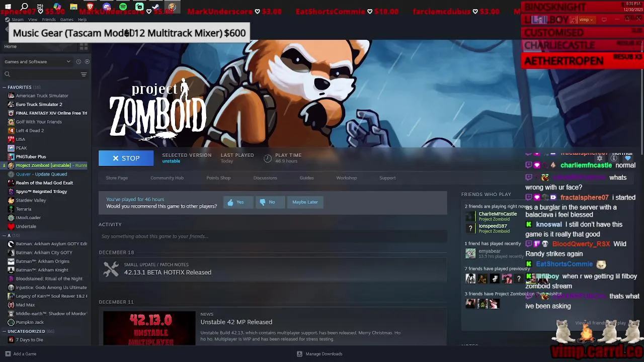Click the activity status input field
The height and width of the screenshot is (362, 644).
pyautogui.click(x=273, y=236)
